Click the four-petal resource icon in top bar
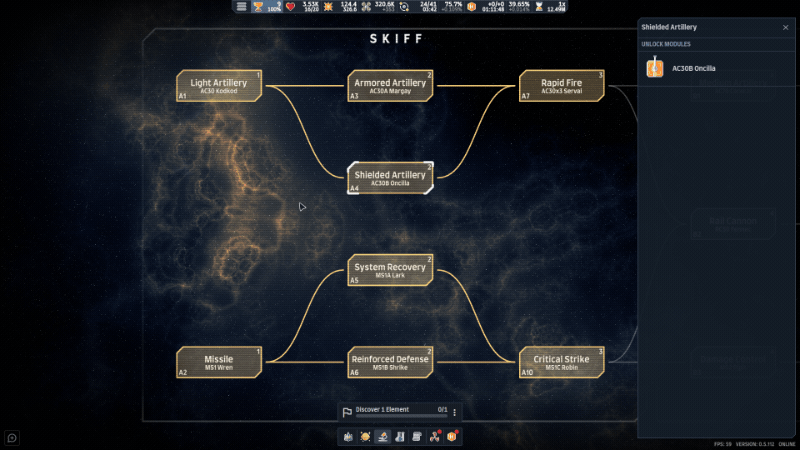The width and height of the screenshot is (800, 450). pyautogui.click(x=366, y=7)
